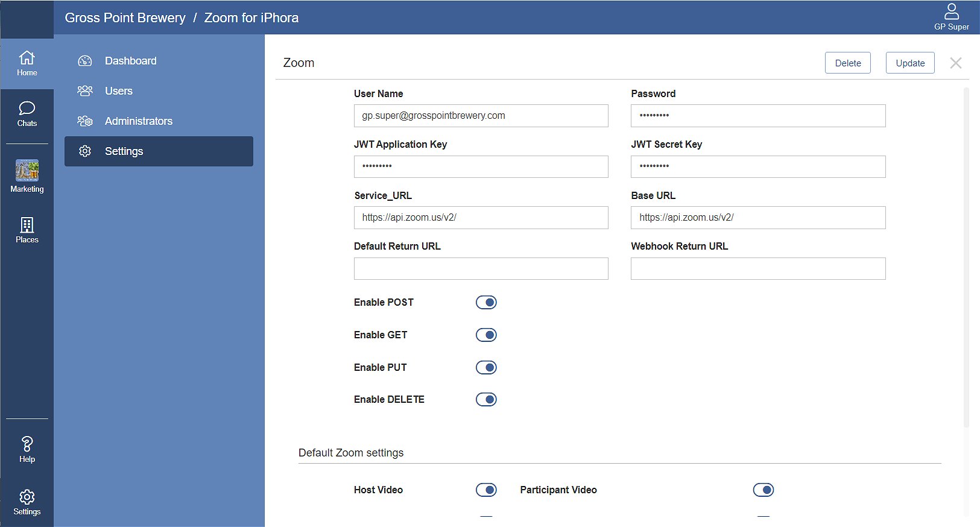Click the Base URL field
The height and width of the screenshot is (527, 980).
coord(758,218)
